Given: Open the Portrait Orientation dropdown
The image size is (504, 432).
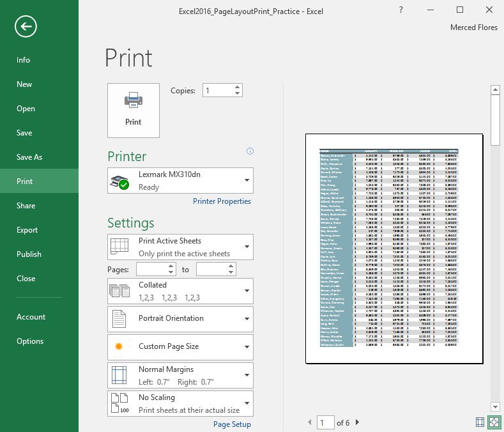Looking at the screenshot, I should (180, 318).
